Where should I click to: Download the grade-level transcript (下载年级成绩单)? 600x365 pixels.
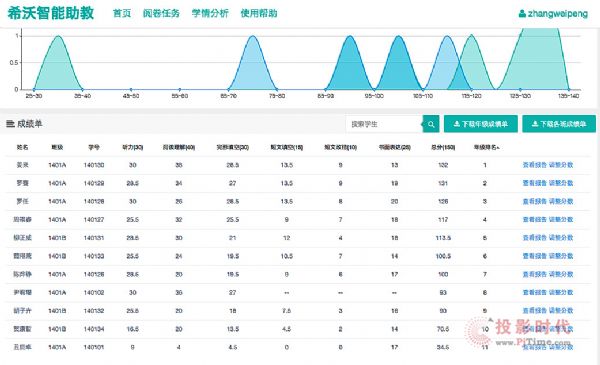tap(481, 124)
